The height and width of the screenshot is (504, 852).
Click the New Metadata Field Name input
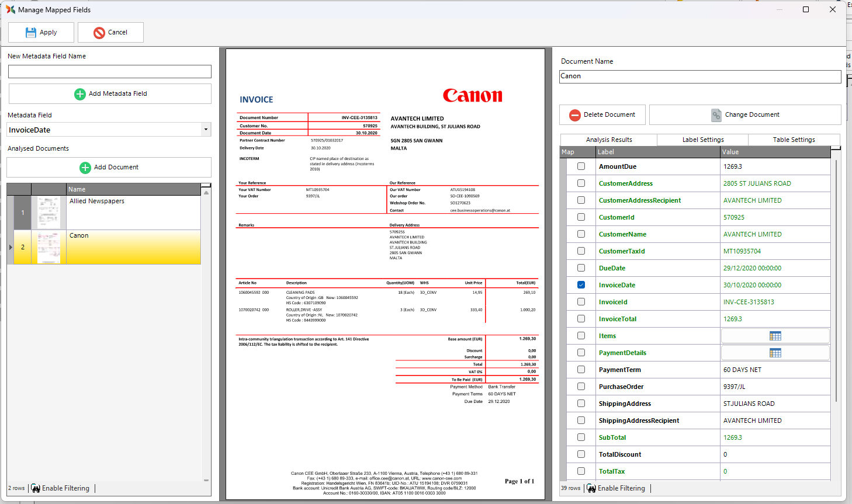click(x=110, y=71)
